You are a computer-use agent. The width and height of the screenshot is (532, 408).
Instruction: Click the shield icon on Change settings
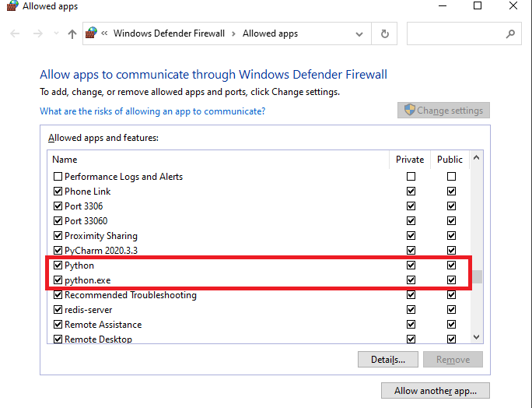(409, 111)
